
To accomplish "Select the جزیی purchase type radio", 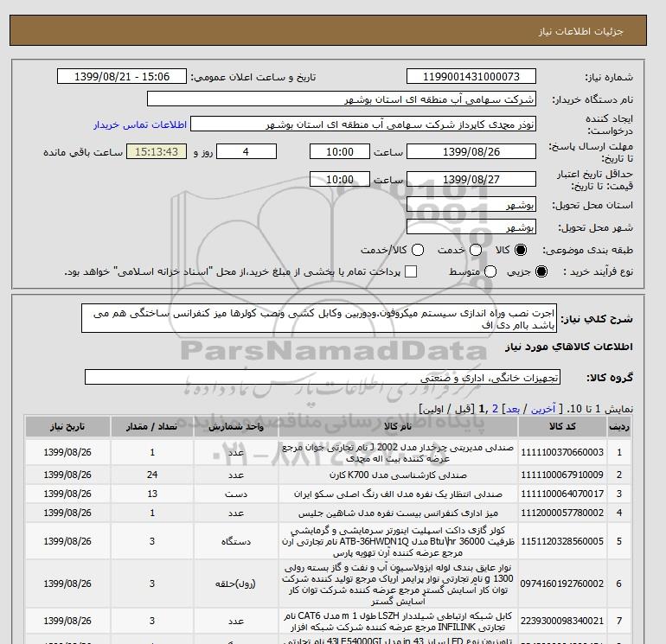I will (541, 271).
